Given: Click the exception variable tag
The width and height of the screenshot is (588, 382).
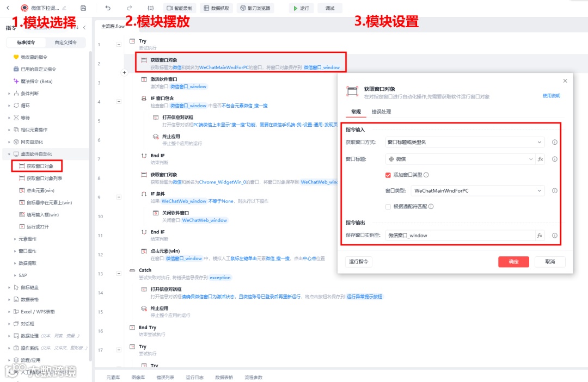Looking at the screenshot, I should [x=220, y=278].
